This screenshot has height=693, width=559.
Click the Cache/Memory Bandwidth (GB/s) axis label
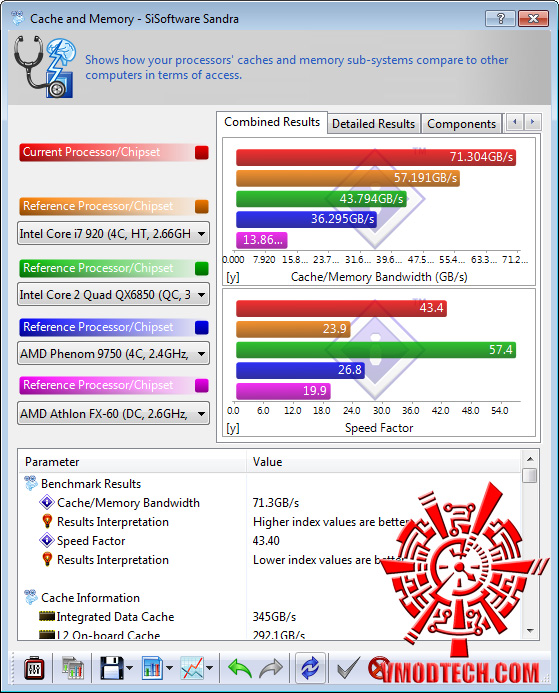[x=379, y=277]
